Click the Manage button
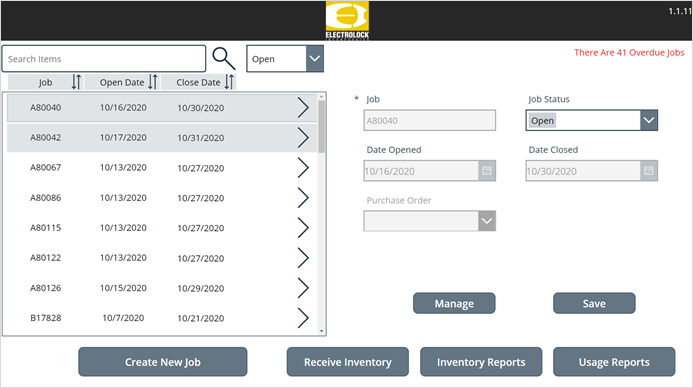This screenshot has width=693, height=388. click(454, 304)
